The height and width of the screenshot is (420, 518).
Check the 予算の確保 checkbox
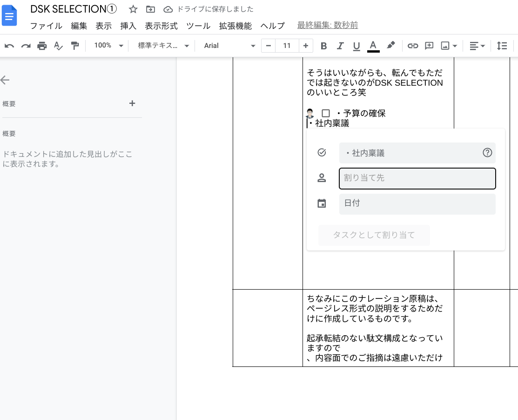click(x=326, y=113)
